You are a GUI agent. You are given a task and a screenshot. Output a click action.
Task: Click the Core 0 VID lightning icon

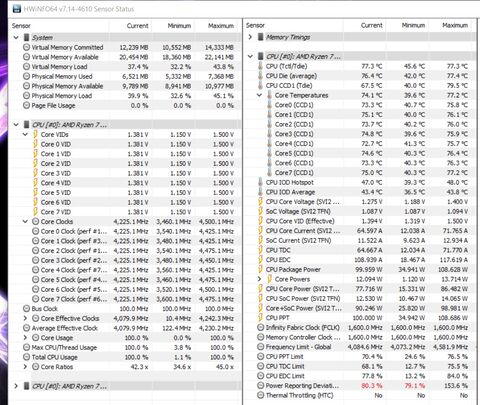[x=35, y=144]
